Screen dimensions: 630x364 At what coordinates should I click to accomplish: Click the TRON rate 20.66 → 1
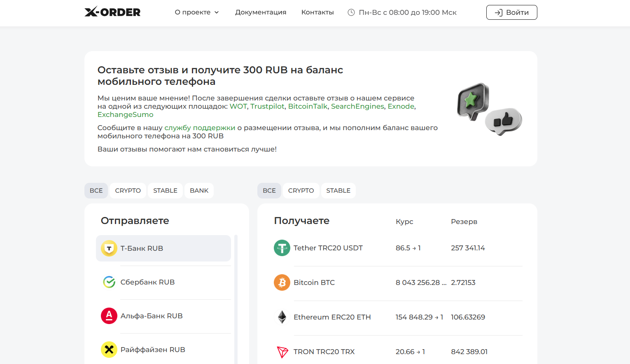click(410, 352)
